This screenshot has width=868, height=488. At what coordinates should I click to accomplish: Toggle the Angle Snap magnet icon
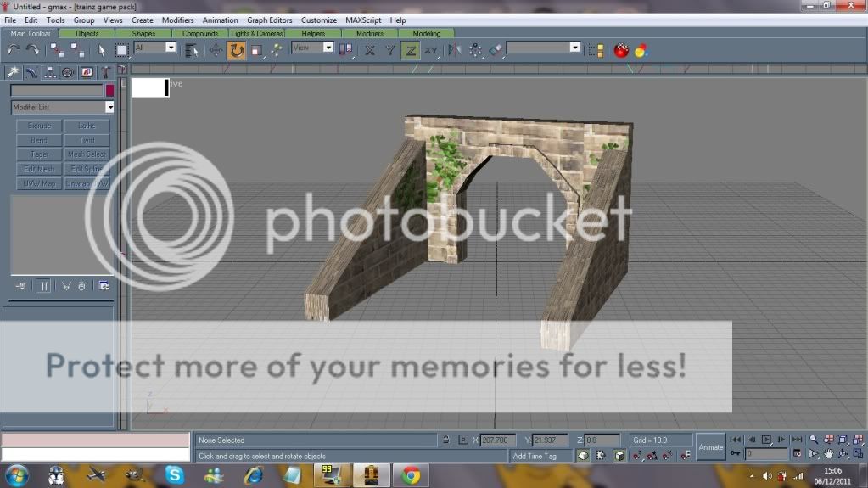(652, 455)
